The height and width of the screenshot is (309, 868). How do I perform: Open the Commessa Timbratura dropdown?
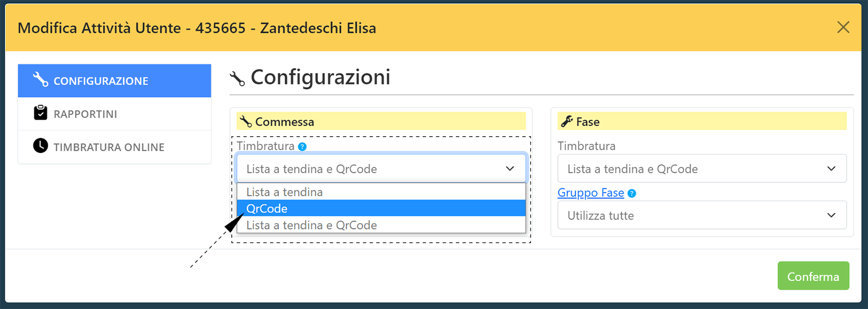tap(381, 168)
